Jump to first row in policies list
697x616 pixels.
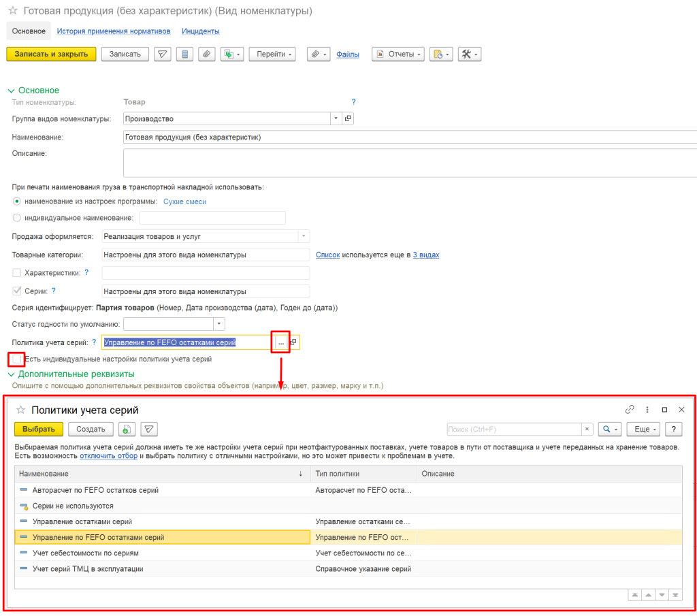635,595
